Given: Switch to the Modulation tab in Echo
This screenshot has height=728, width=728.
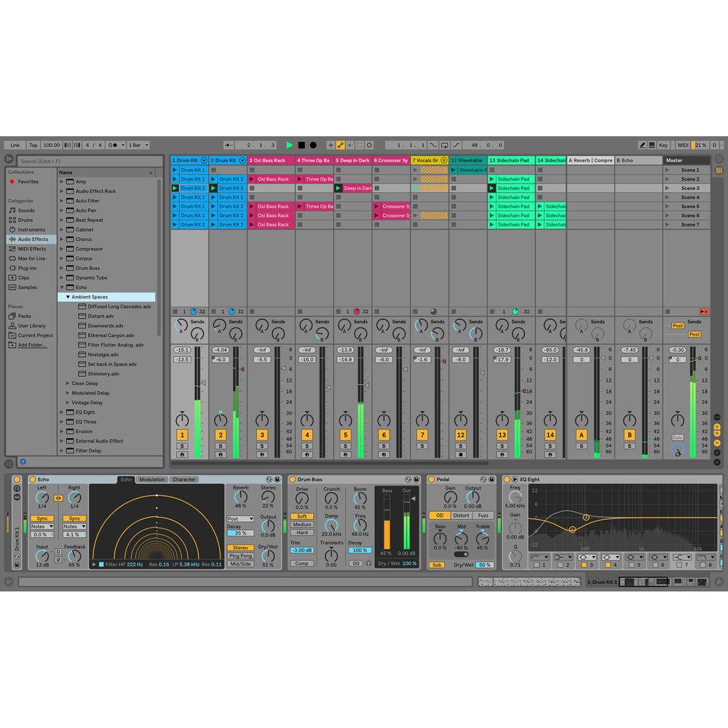Looking at the screenshot, I should pyautogui.click(x=152, y=479).
